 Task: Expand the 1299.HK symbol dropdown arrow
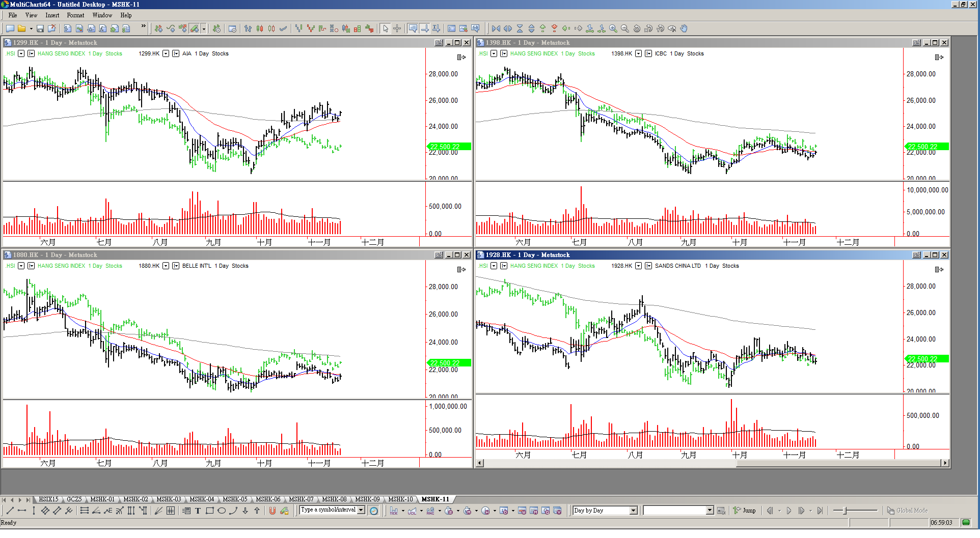(x=166, y=53)
